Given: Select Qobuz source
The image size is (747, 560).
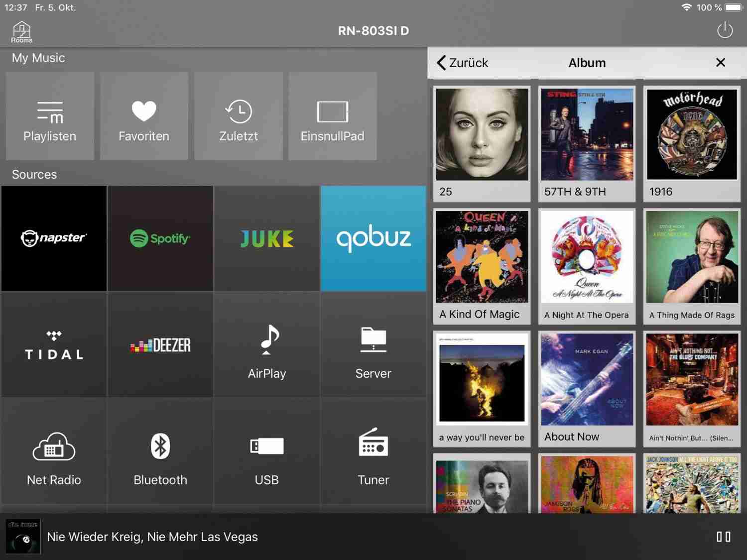Looking at the screenshot, I should click(373, 238).
